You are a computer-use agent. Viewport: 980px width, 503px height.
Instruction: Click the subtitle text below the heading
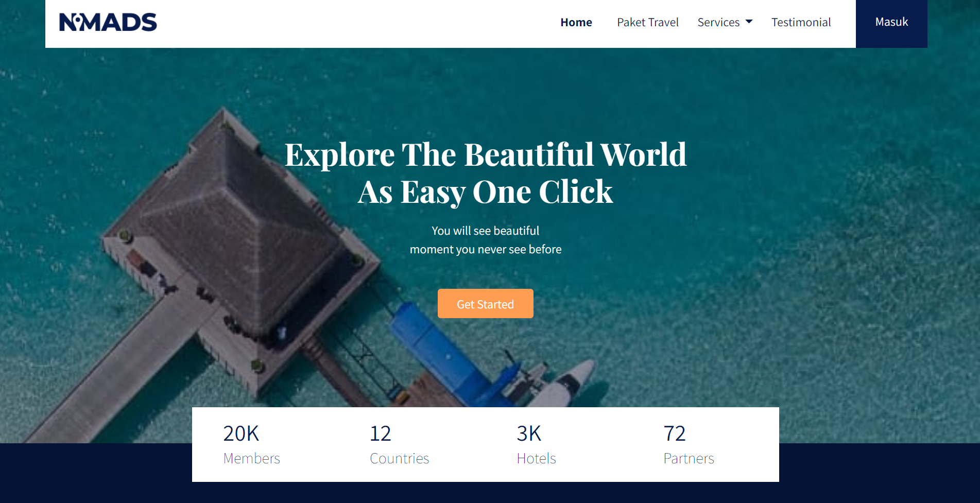(x=486, y=240)
